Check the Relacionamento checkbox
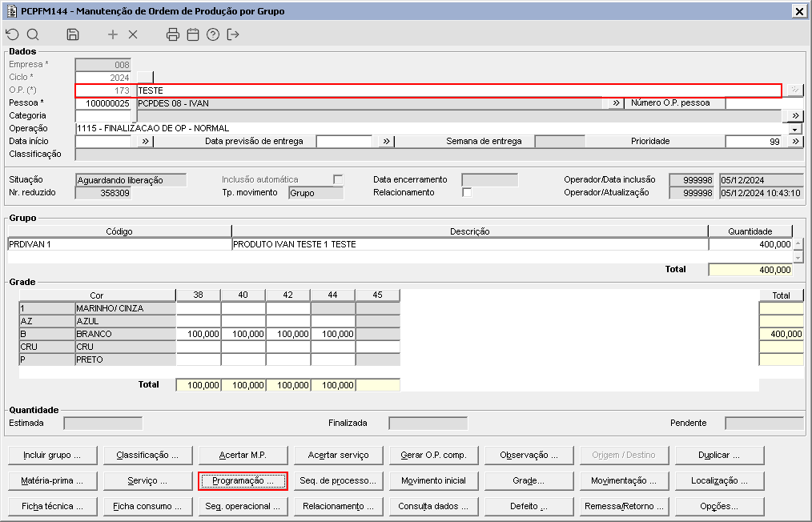 coord(467,192)
